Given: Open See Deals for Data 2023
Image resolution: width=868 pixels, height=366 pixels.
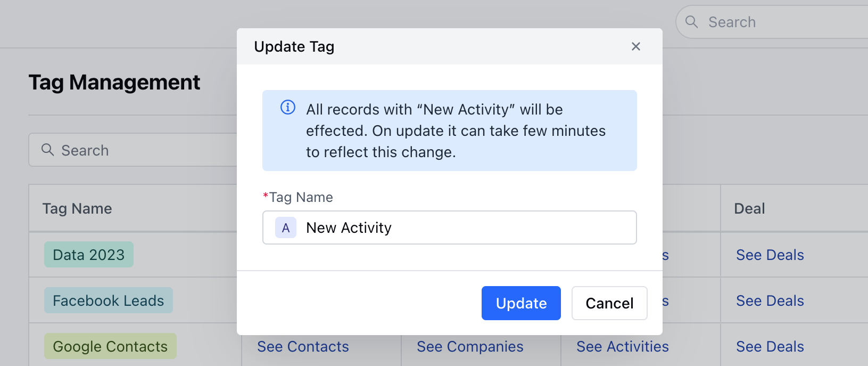Looking at the screenshot, I should [x=770, y=255].
